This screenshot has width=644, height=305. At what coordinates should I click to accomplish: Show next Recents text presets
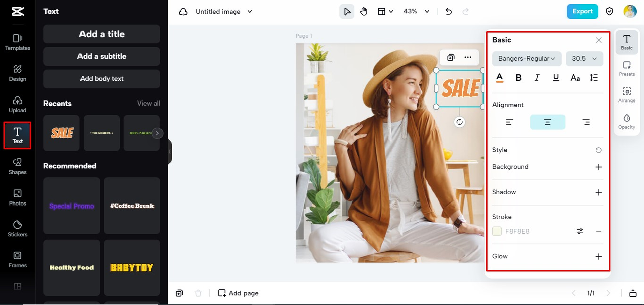point(157,133)
